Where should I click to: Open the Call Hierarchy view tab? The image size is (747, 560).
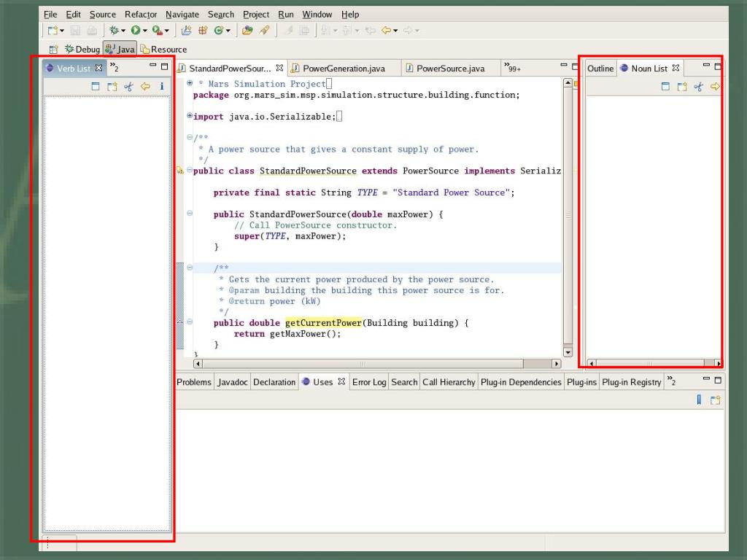coord(449,382)
